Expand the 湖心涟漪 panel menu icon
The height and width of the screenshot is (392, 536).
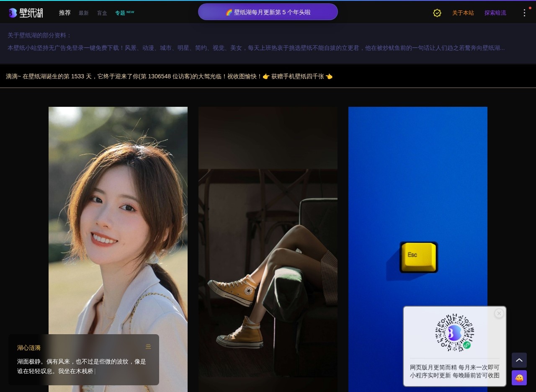click(x=148, y=347)
